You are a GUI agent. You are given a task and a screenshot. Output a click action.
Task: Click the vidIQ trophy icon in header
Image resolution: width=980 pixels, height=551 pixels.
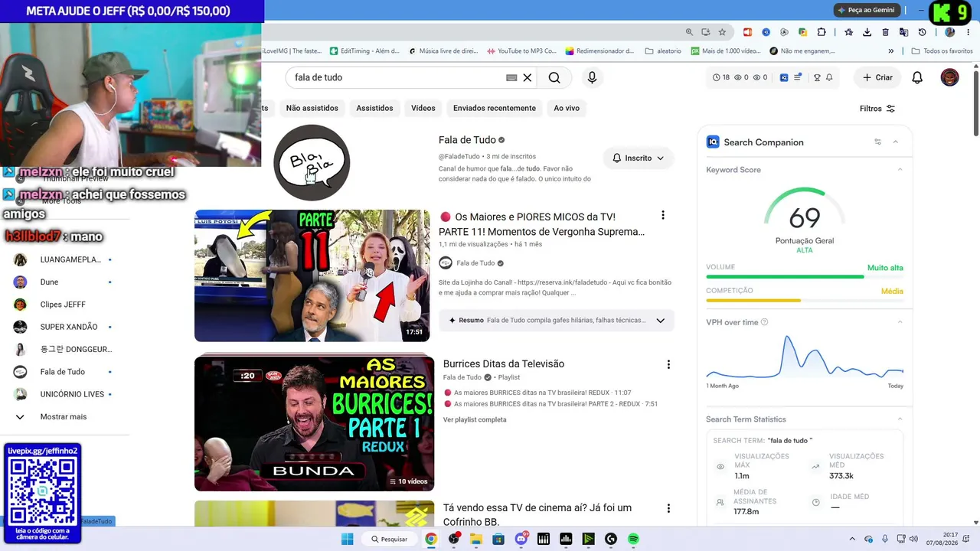(x=817, y=77)
